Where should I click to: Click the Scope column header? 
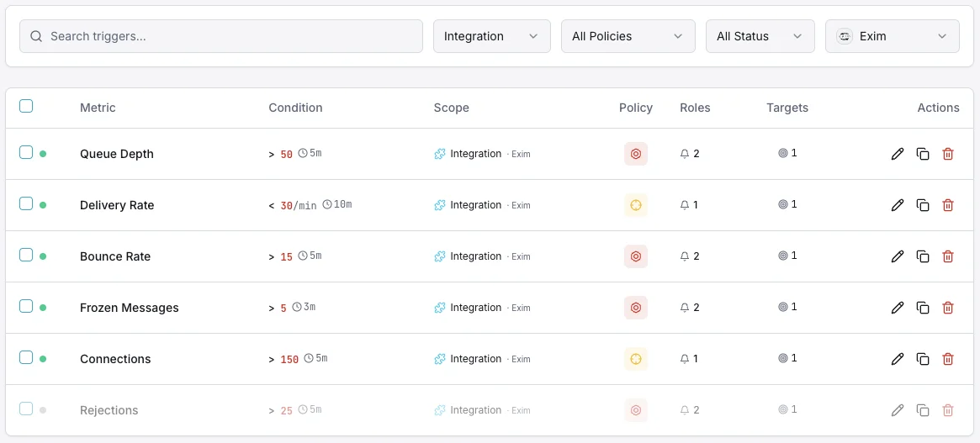coord(451,108)
